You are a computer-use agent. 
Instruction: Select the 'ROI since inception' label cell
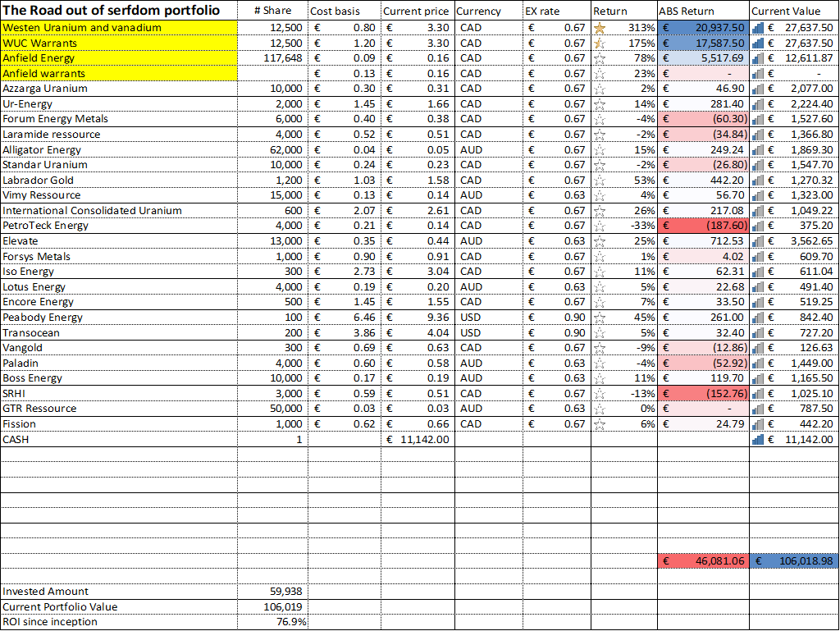[x=119, y=622]
